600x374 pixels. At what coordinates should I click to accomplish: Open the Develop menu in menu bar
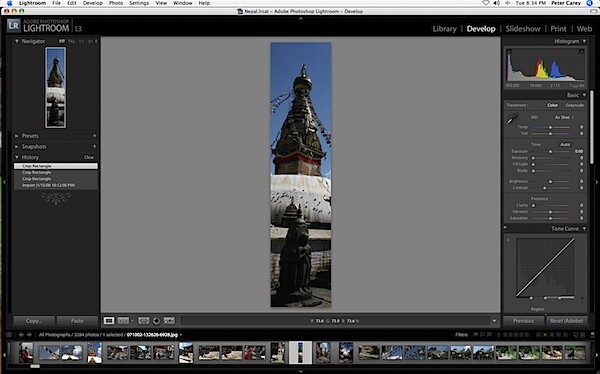pyautogui.click(x=93, y=3)
